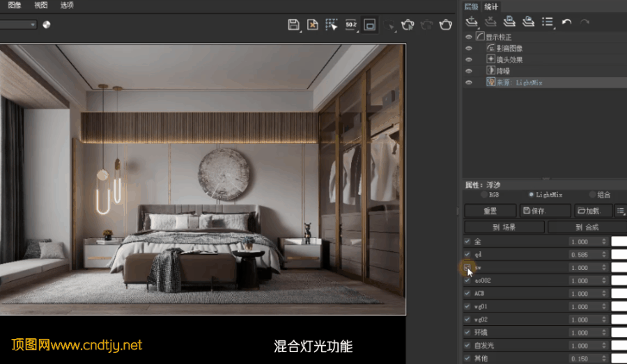Toggle the 环境 light checkbox

(467, 332)
